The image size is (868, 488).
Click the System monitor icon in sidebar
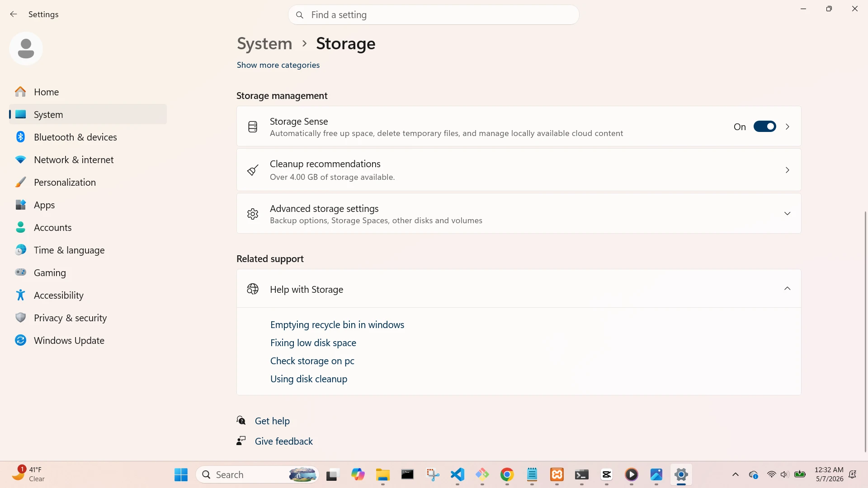[x=20, y=114]
